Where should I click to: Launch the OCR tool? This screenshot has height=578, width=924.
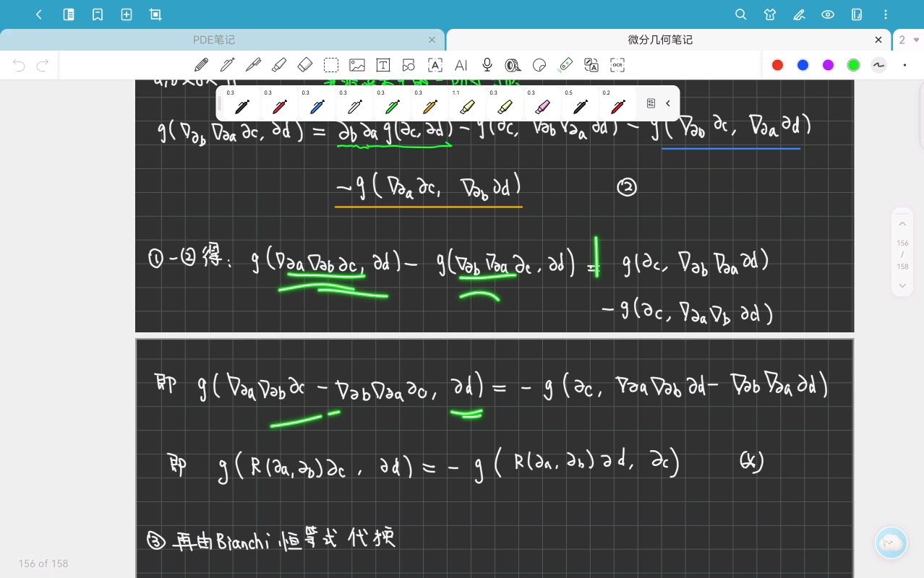617,65
